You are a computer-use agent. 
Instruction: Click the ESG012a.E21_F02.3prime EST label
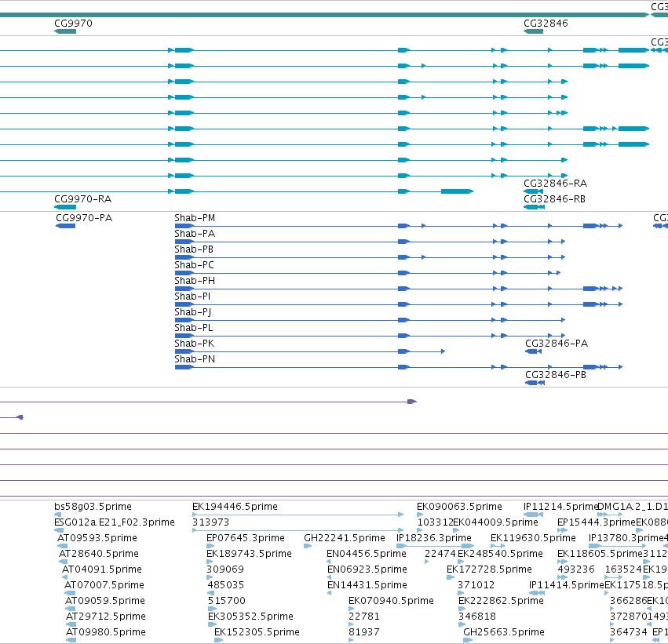115,522
